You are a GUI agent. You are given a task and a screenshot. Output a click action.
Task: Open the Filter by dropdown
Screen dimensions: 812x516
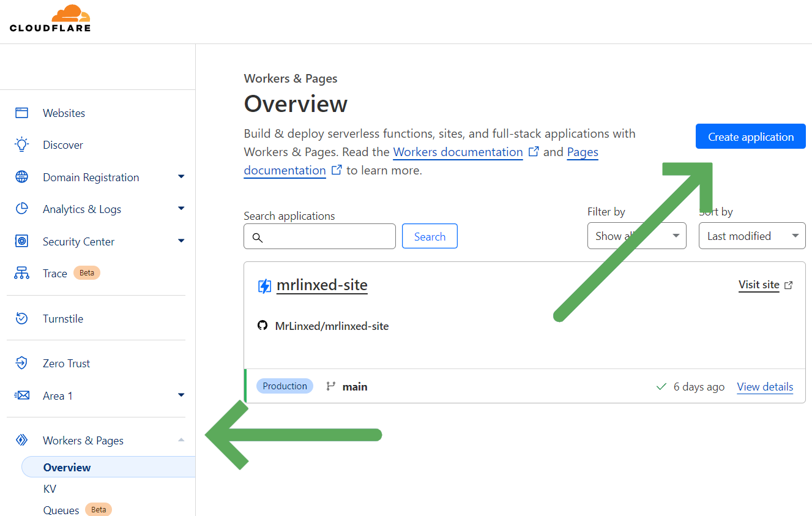coord(636,236)
